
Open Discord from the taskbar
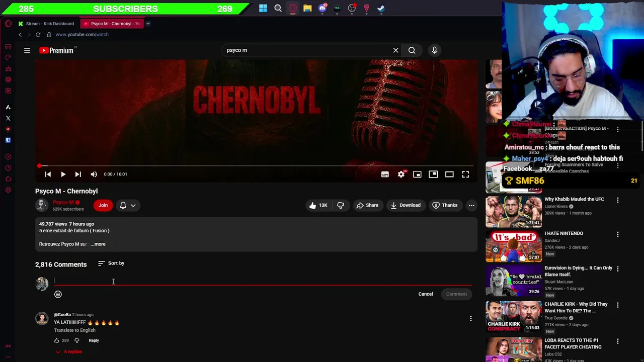click(323, 8)
